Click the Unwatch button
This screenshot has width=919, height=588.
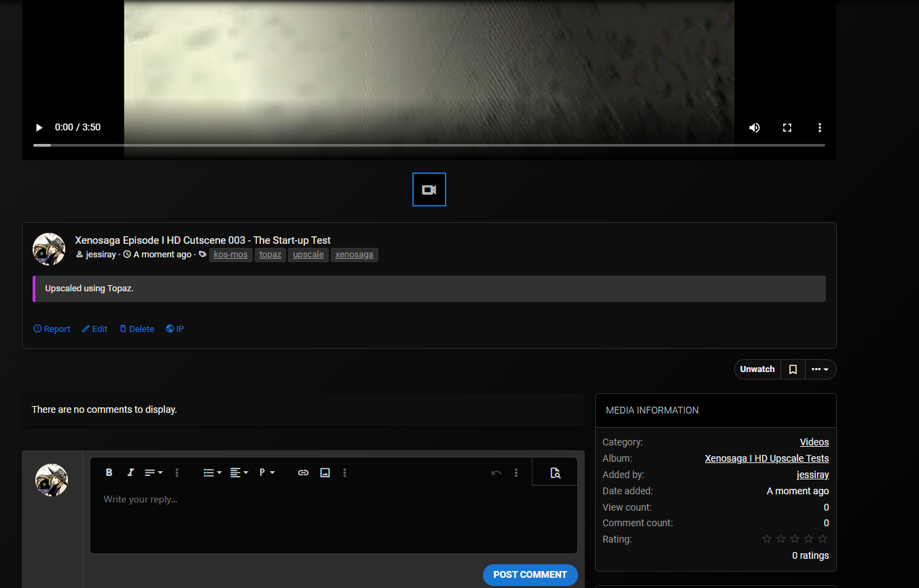[x=757, y=369]
